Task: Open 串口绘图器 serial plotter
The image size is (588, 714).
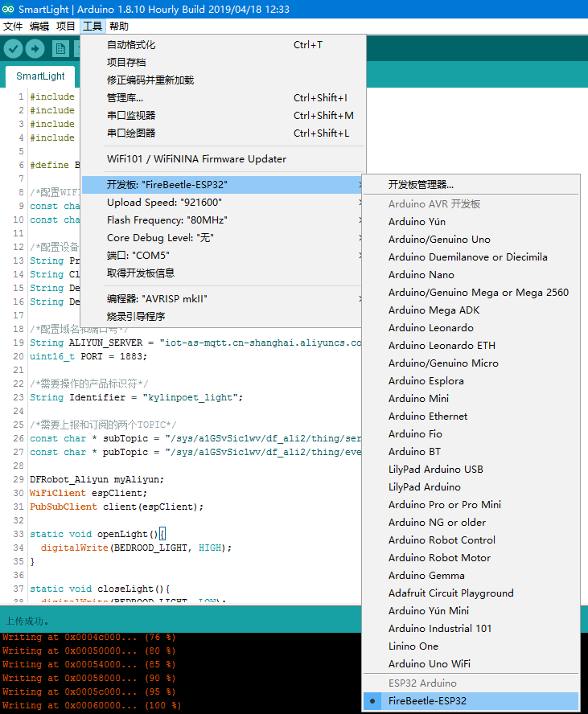Action: click(223, 133)
